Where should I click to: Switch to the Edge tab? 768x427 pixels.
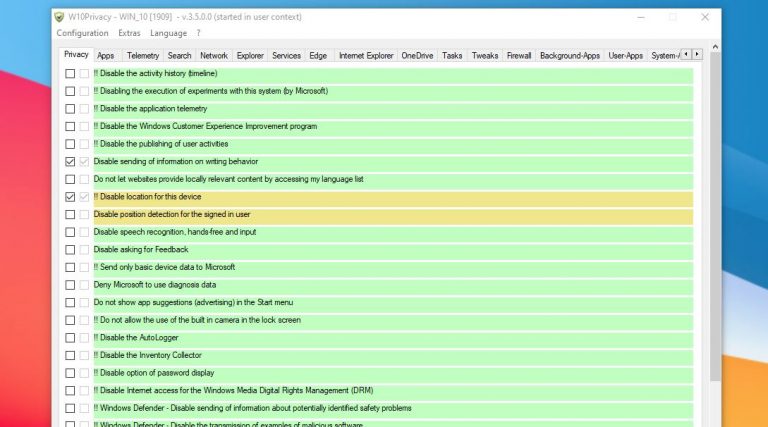(318, 55)
